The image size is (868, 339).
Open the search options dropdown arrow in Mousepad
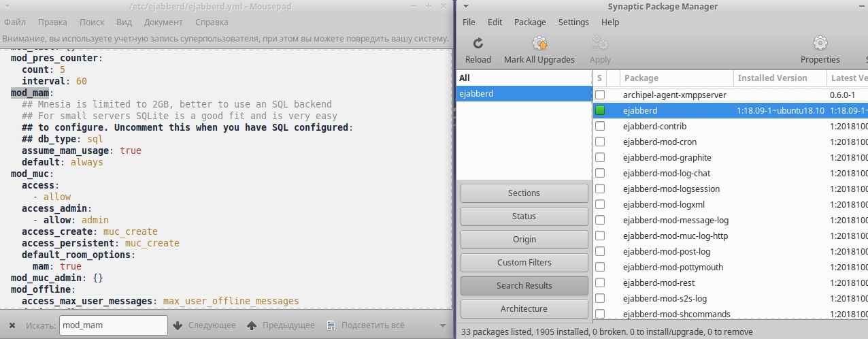click(x=443, y=325)
